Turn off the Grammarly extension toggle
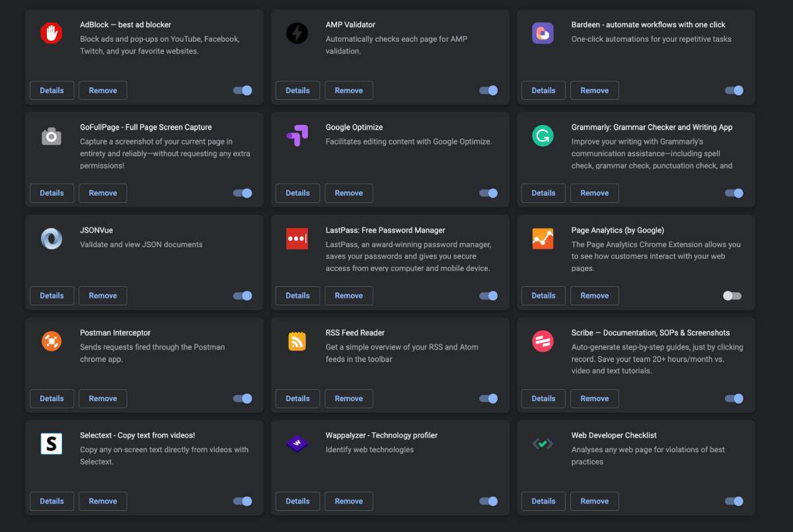 click(734, 193)
